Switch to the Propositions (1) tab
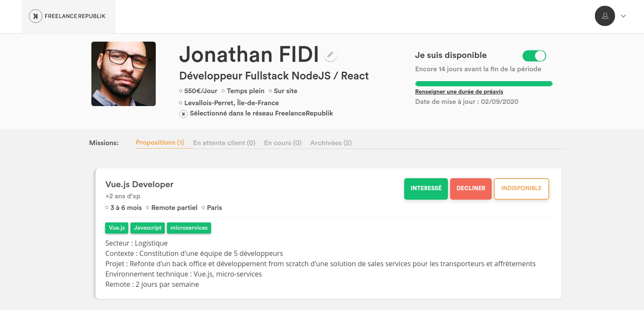 pyautogui.click(x=160, y=143)
